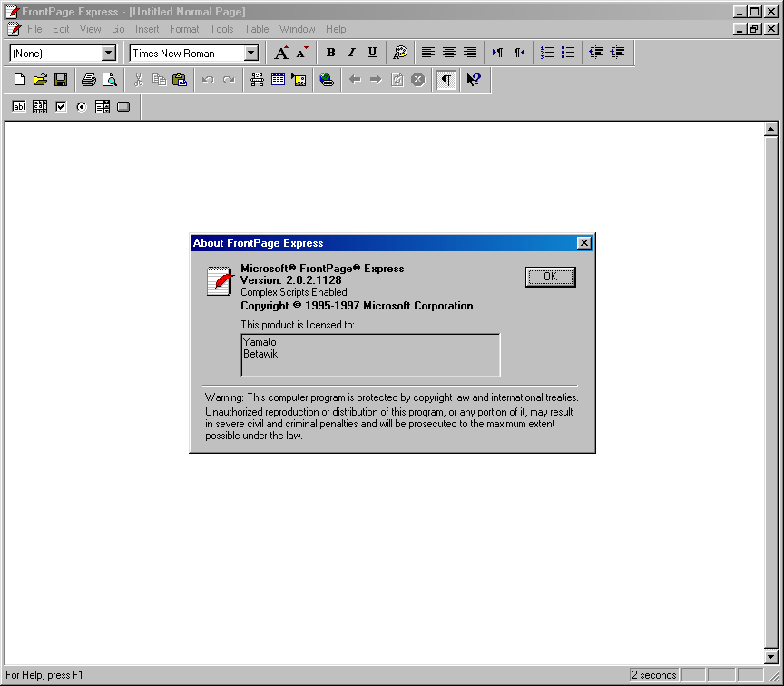
Task: Align text left
Action: [x=428, y=53]
